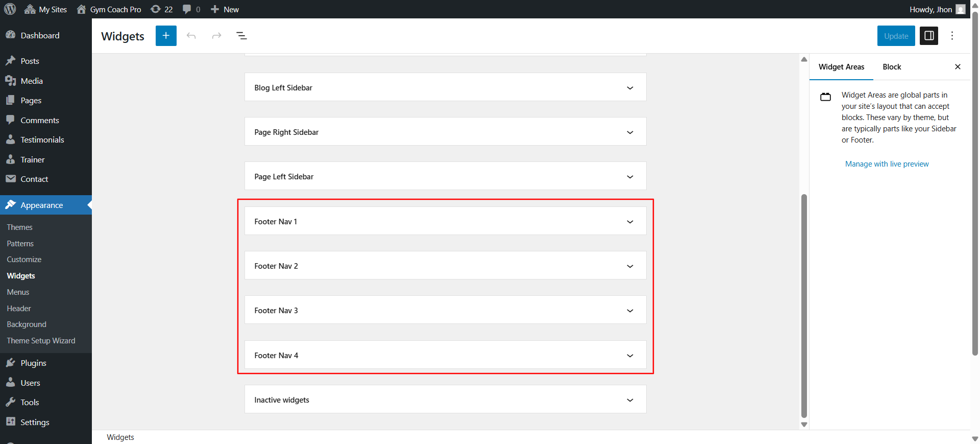This screenshot has height=444, width=980.
Task: Open the Menus submenu item
Action: (x=18, y=292)
